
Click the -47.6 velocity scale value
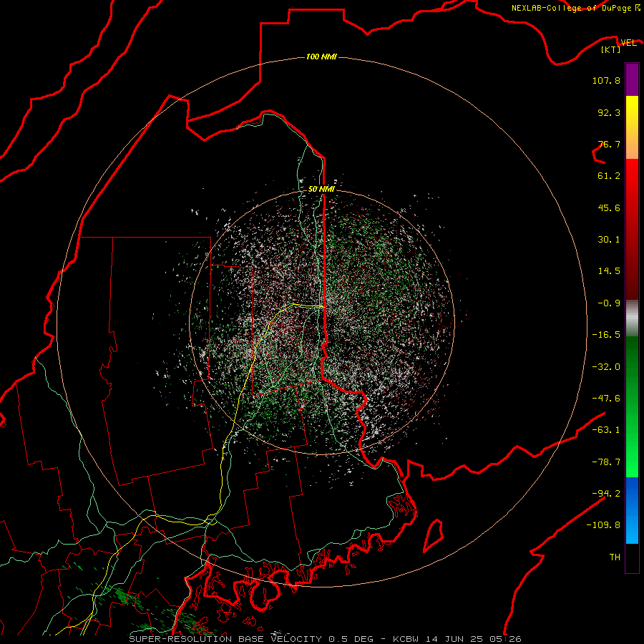tap(606, 399)
